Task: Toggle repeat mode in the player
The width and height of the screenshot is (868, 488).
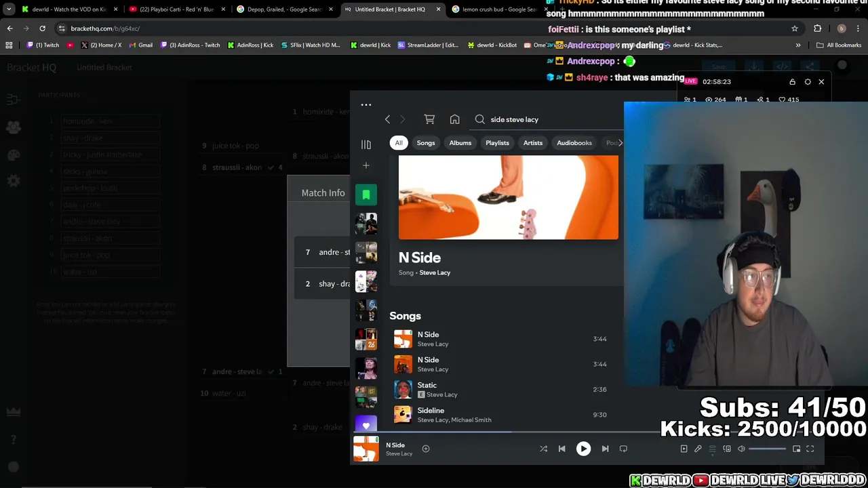Action: [x=623, y=449]
